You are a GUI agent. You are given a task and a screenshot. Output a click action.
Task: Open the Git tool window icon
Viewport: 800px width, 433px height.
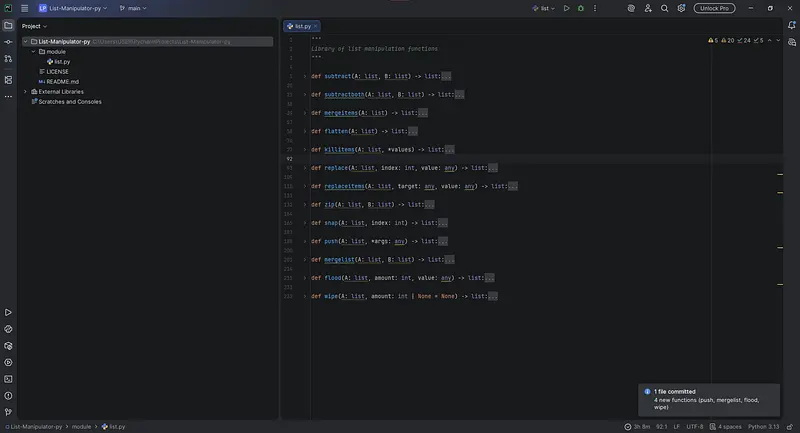(x=8, y=411)
